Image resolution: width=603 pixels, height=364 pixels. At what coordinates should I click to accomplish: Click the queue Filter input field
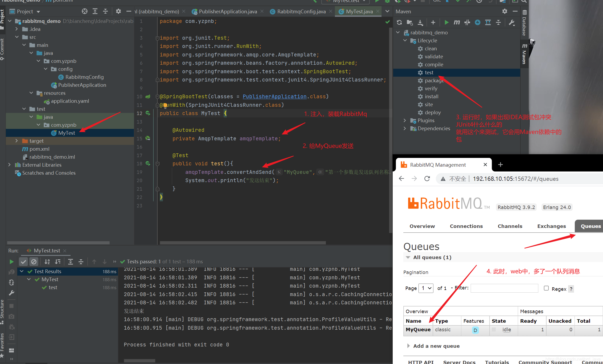[x=504, y=288]
